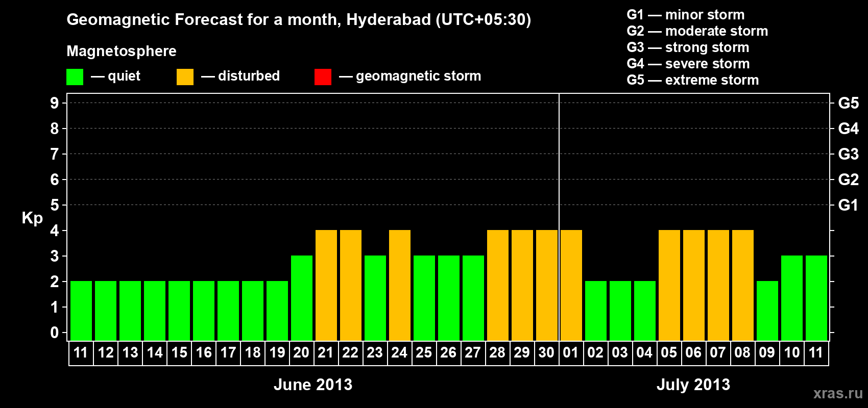Click the G2 moderate storm legend line
Image resolution: width=868 pixels, height=408 pixels.
coord(697,31)
